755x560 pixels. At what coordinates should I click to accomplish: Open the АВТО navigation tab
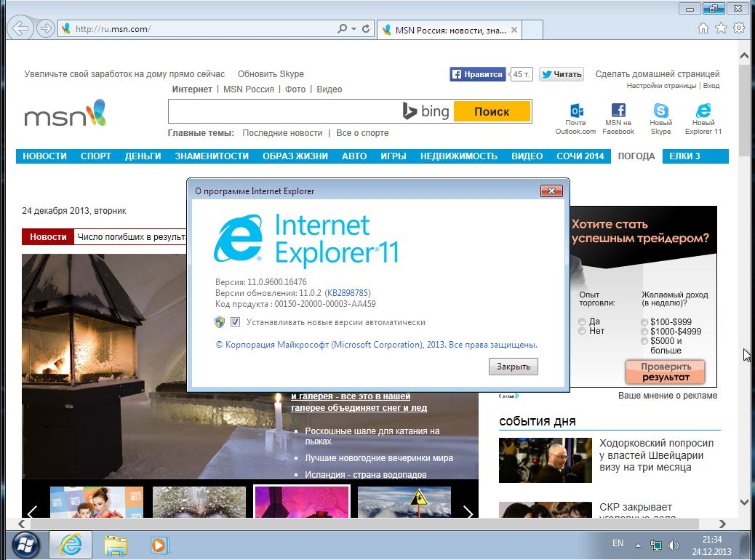tap(354, 156)
